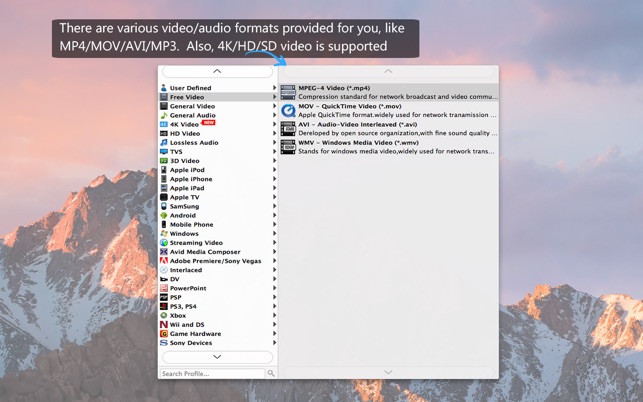Expand the PSP submenu arrow

(274, 297)
